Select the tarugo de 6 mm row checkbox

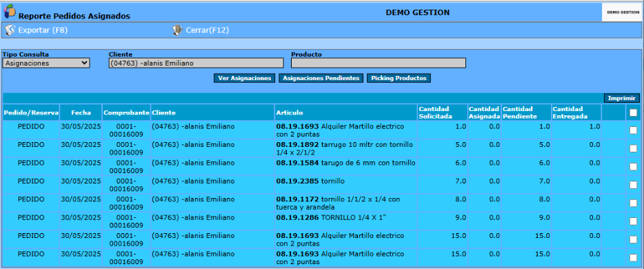[634, 166]
